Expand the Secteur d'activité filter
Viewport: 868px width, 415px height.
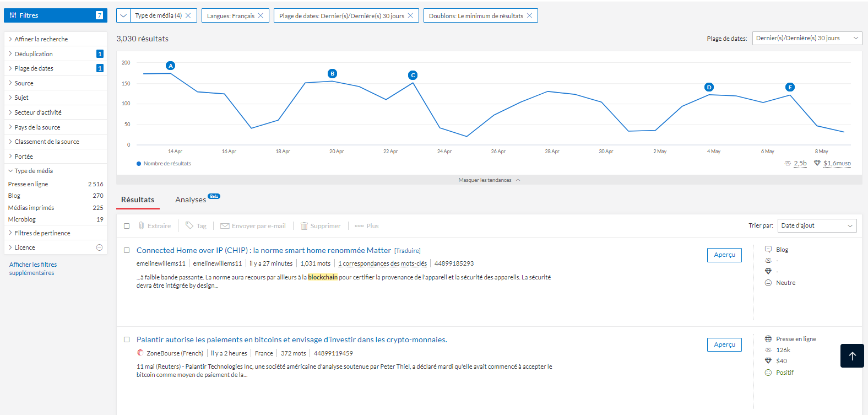click(56, 112)
